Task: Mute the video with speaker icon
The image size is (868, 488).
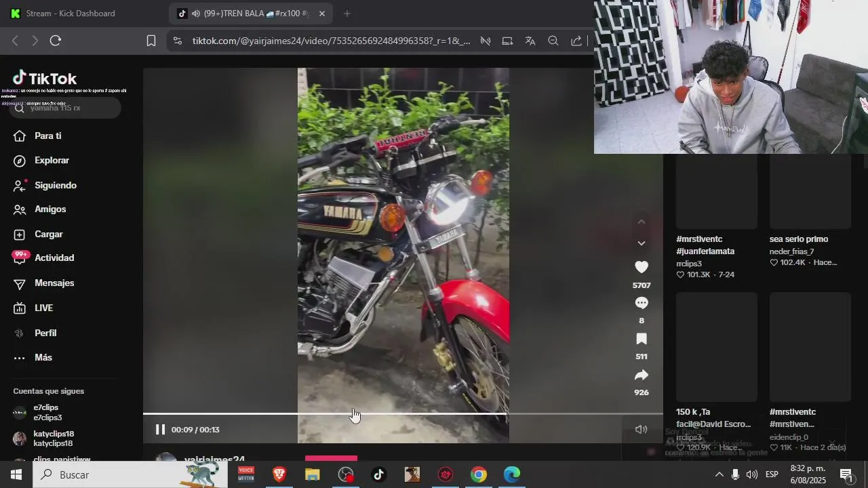Action: pos(641,430)
